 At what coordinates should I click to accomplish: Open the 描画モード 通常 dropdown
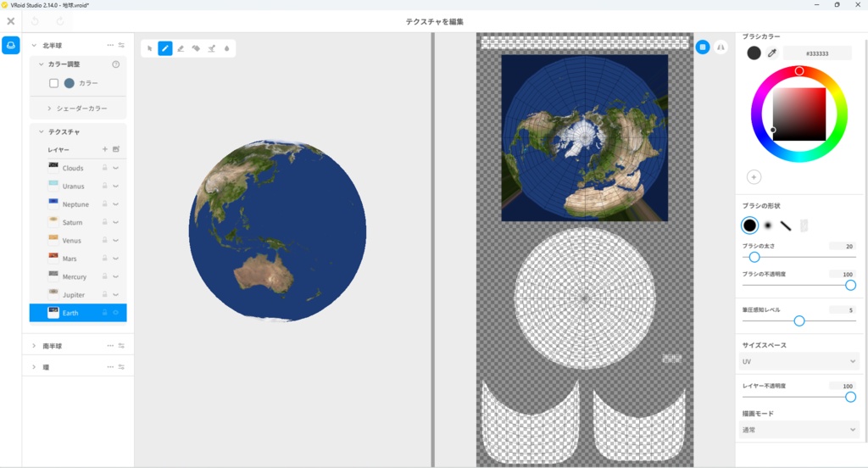[x=798, y=430]
